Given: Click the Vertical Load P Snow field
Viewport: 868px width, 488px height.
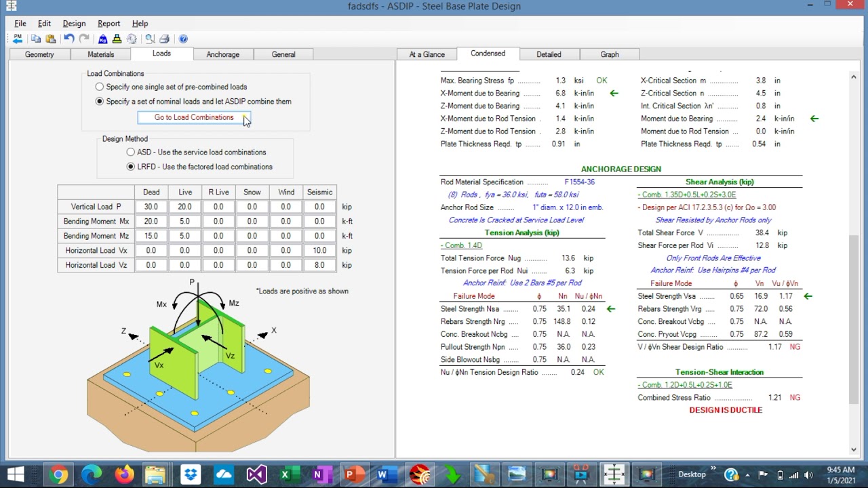Looking at the screenshot, I should [252, 207].
